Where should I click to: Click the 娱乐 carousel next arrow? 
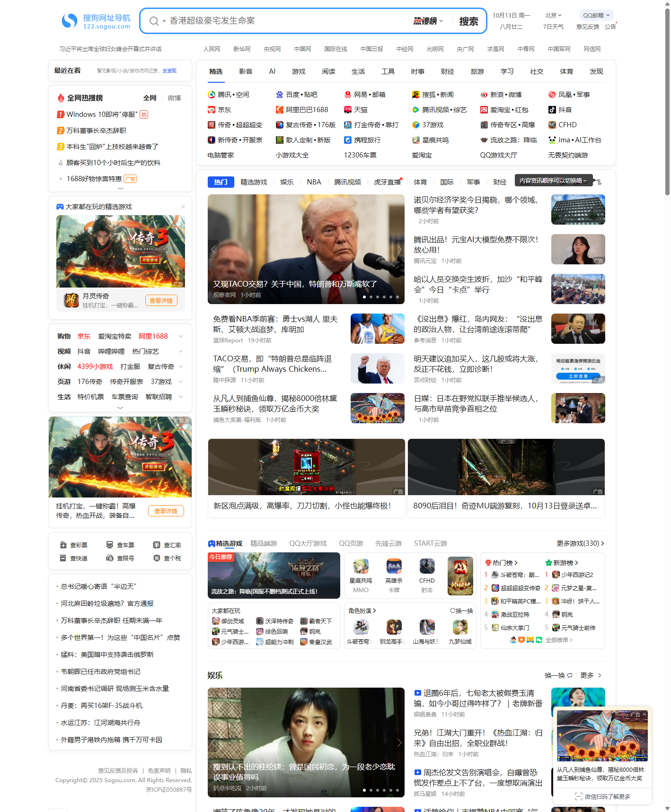[399, 742]
